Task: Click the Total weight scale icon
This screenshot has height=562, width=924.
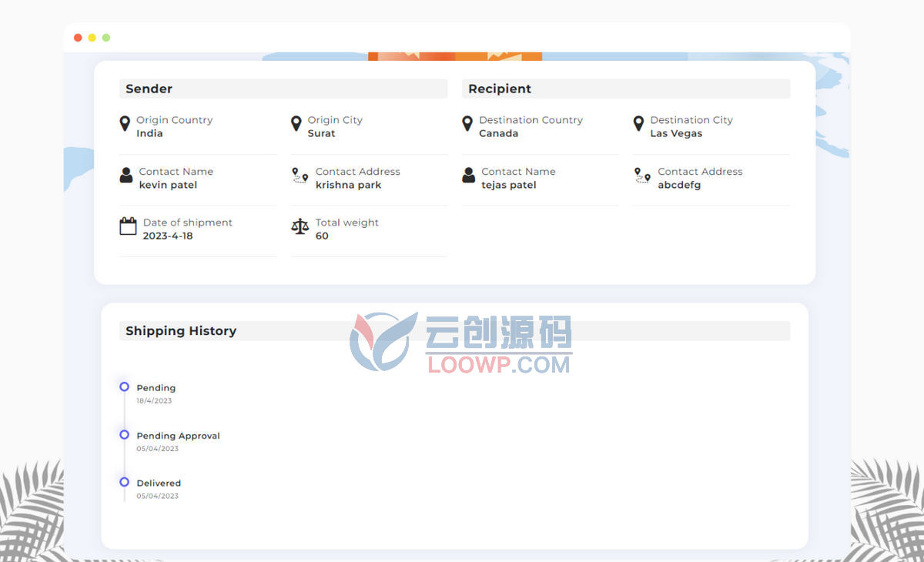Action: pos(300,226)
